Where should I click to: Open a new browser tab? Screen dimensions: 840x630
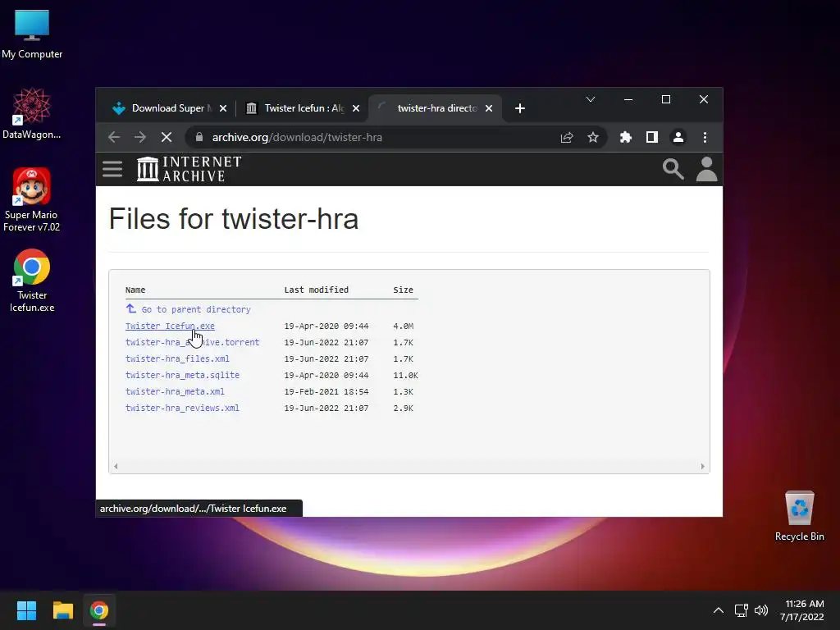click(519, 108)
